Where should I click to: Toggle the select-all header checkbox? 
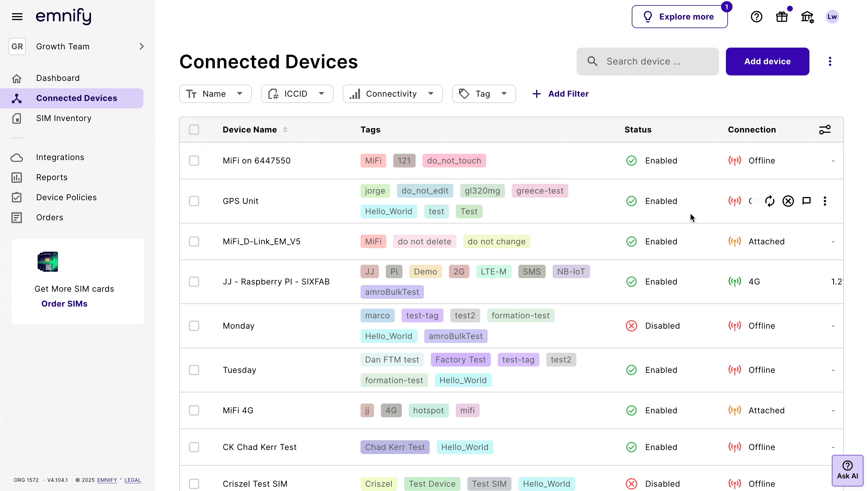click(x=194, y=130)
